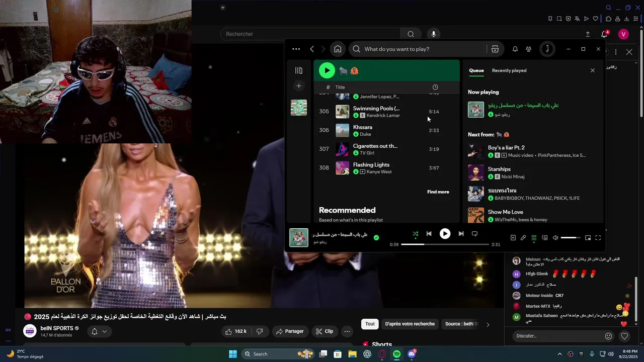
Task: Click the Clip button under the video
Action: [324, 331]
